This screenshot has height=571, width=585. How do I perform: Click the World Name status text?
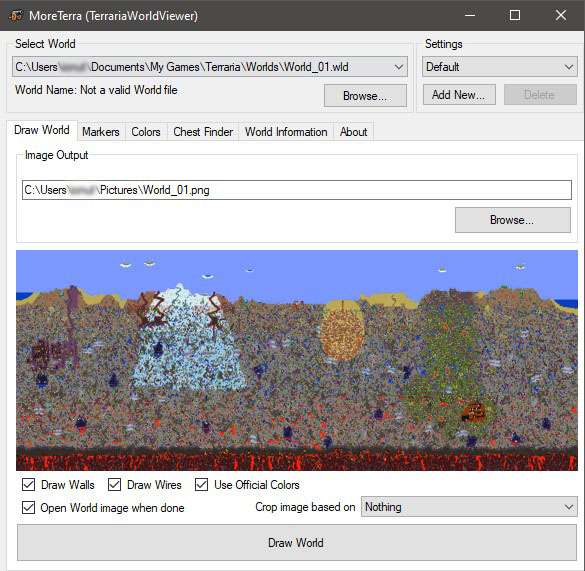96,90
